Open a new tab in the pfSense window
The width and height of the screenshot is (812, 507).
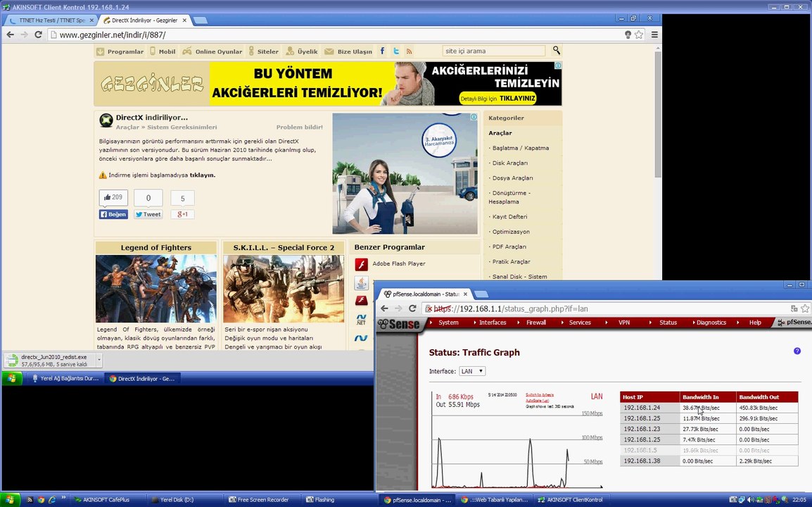pos(481,294)
